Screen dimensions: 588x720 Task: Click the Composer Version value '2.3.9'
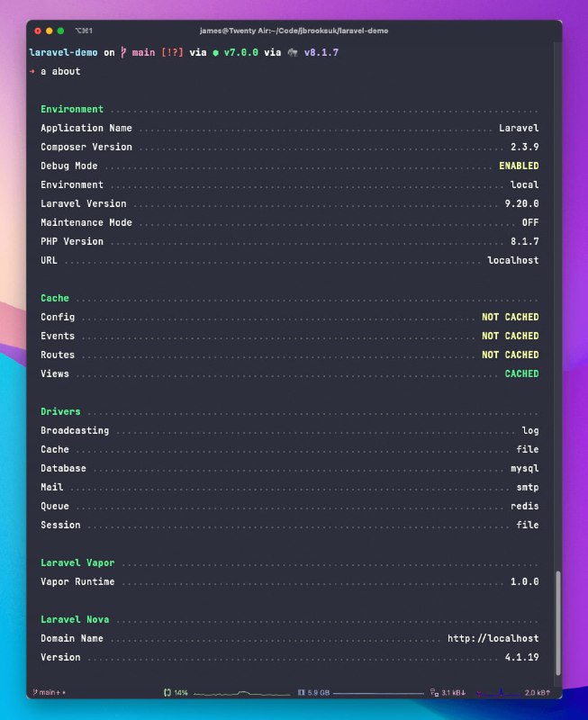525,147
